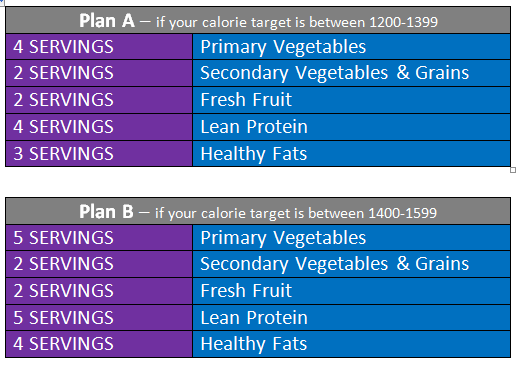Click the Plan B Fresh Fruit cell

coord(351,291)
